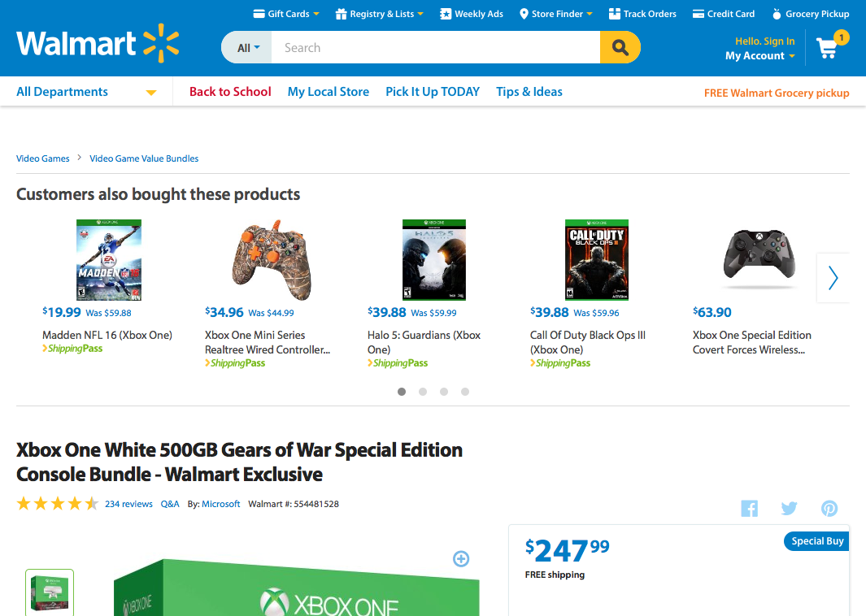Click Video Game Value Bundles breadcrumb

pyautogui.click(x=144, y=158)
